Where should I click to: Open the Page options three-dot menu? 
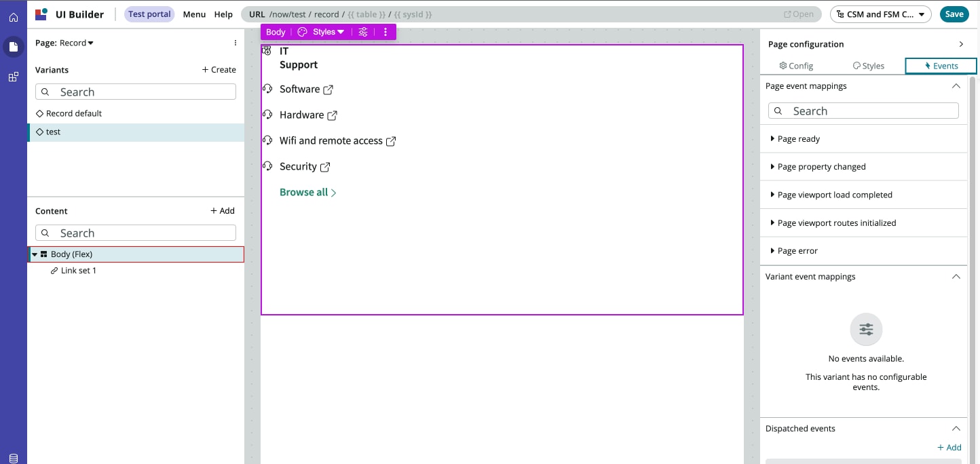pos(235,43)
